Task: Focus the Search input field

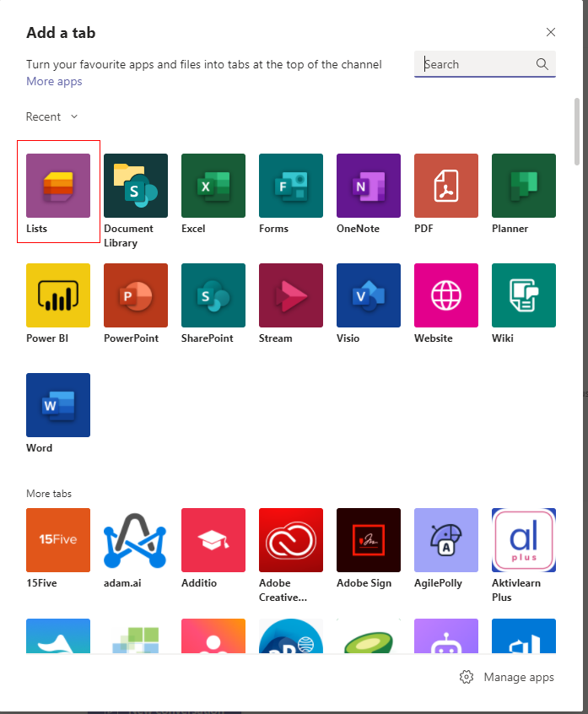Action: point(485,64)
